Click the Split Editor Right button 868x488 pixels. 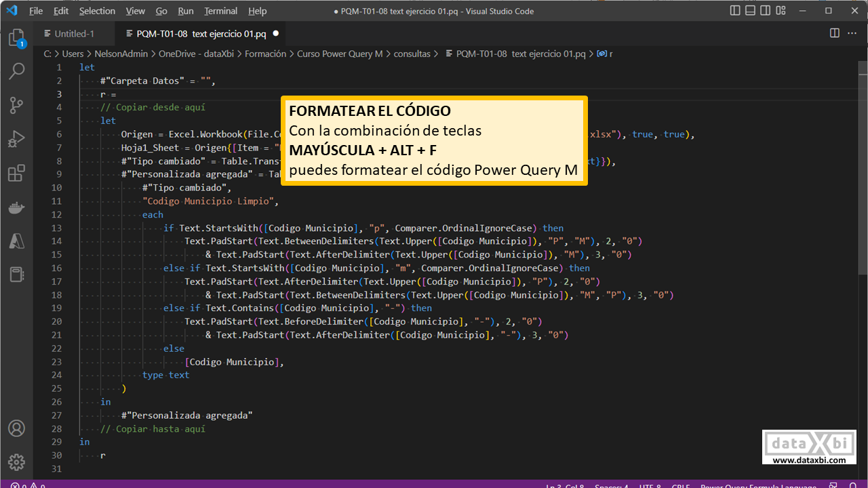pyautogui.click(x=835, y=33)
